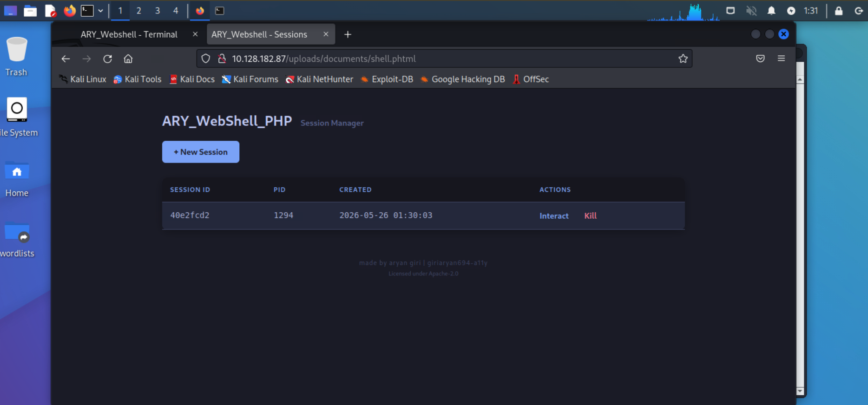The height and width of the screenshot is (405, 868).
Task: Switch to the ARY_Webshell - Terminal tab
Action: coord(129,34)
